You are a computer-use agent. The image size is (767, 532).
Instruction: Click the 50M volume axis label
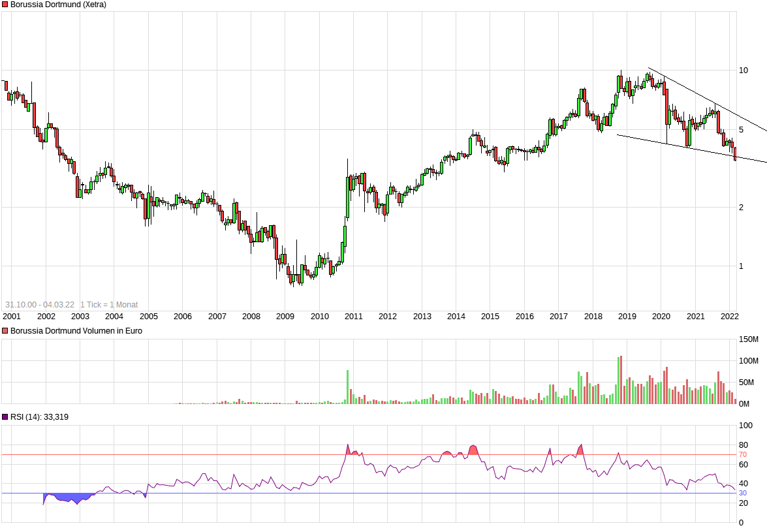pos(748,383)
